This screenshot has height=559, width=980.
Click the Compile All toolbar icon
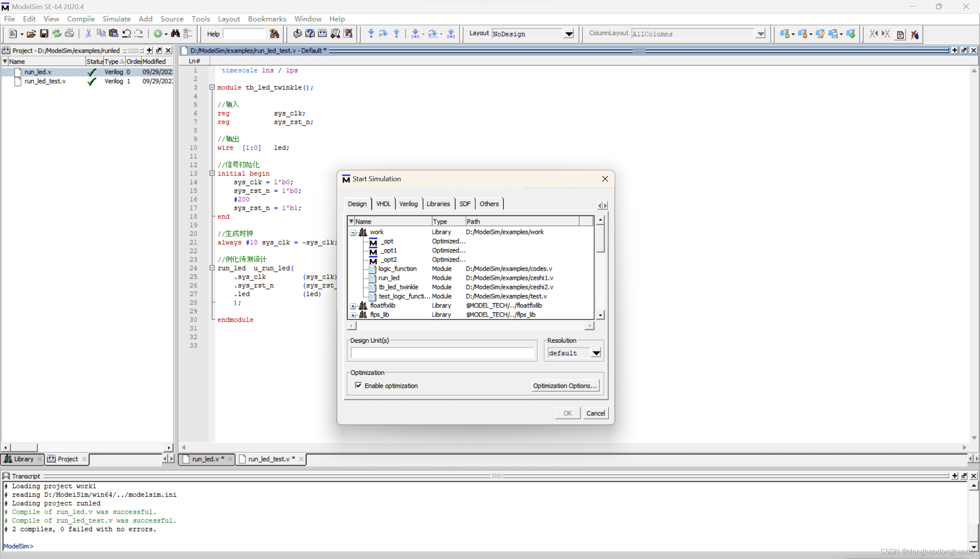[322, 34]
